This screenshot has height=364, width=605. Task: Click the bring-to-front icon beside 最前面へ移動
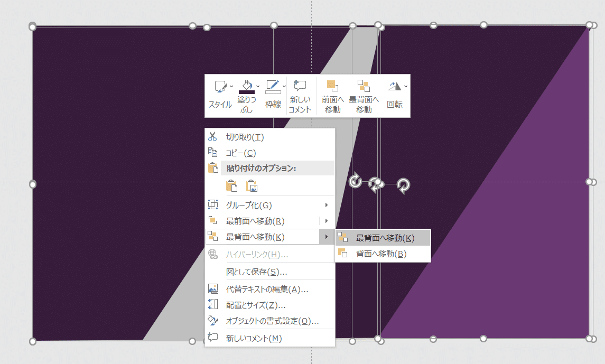(x=212, y=220)
